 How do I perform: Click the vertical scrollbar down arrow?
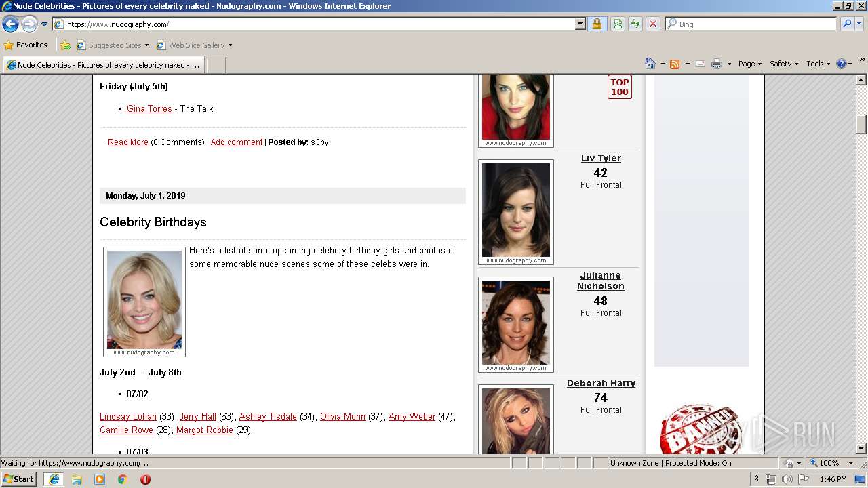coord(861,448)
